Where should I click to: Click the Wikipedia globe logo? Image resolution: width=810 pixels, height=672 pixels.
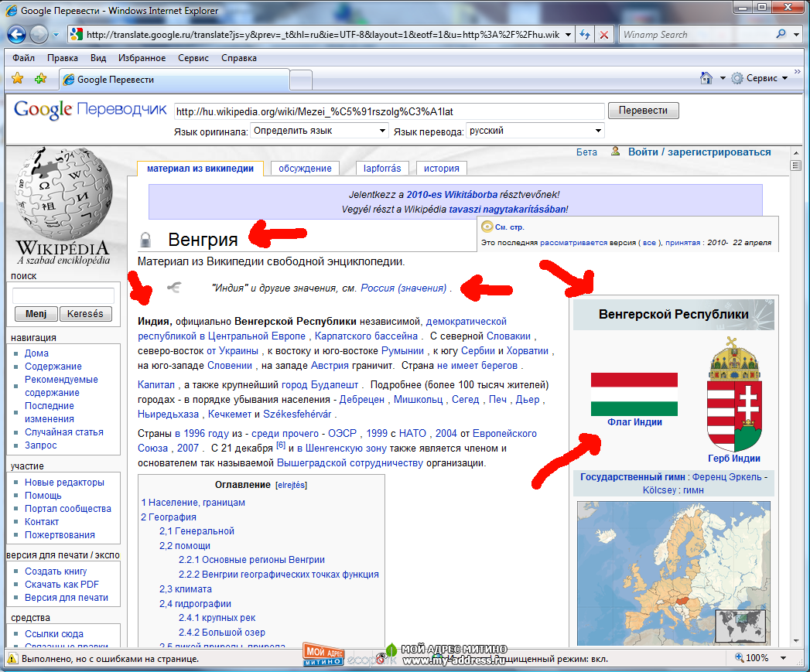point(63,193)
